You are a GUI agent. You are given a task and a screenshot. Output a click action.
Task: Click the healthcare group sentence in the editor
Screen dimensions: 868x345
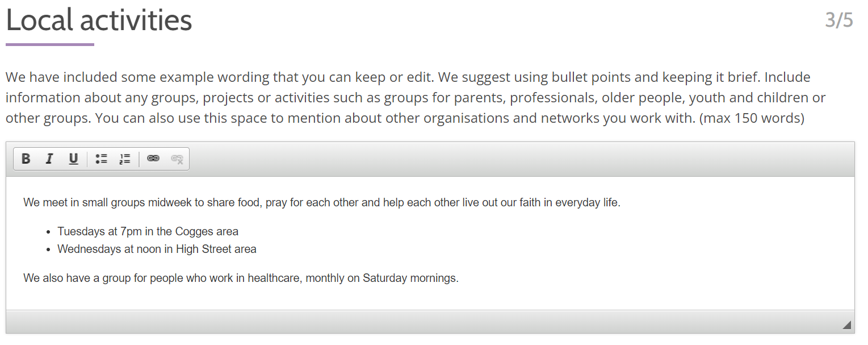point(241,279)
